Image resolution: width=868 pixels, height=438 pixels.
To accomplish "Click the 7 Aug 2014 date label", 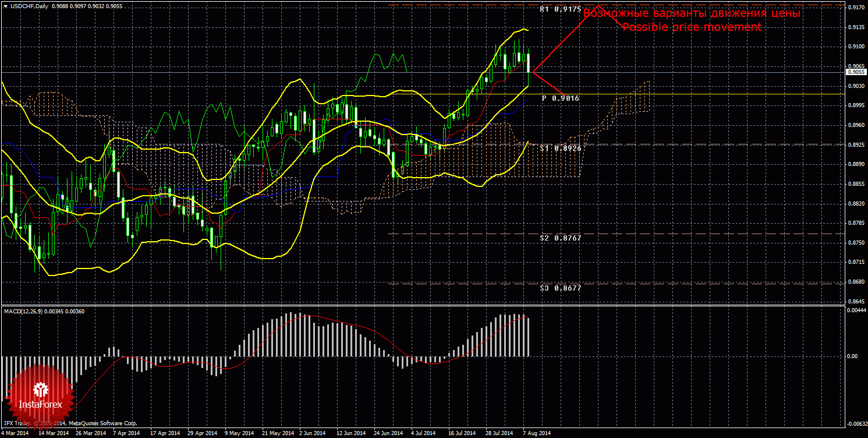I will tap(536, 433).
